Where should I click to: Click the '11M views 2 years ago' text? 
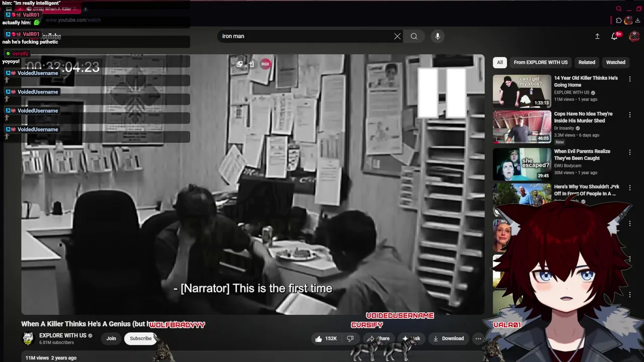[51, 358]
